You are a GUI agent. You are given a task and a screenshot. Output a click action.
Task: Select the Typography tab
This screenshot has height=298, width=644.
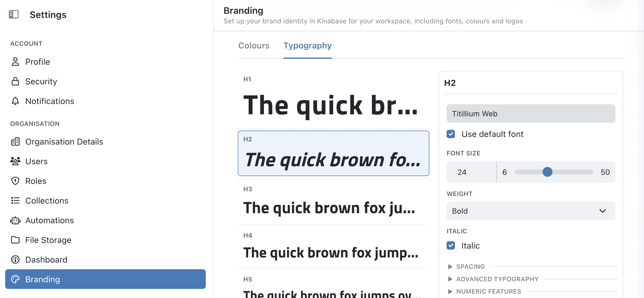pos(307,45)
